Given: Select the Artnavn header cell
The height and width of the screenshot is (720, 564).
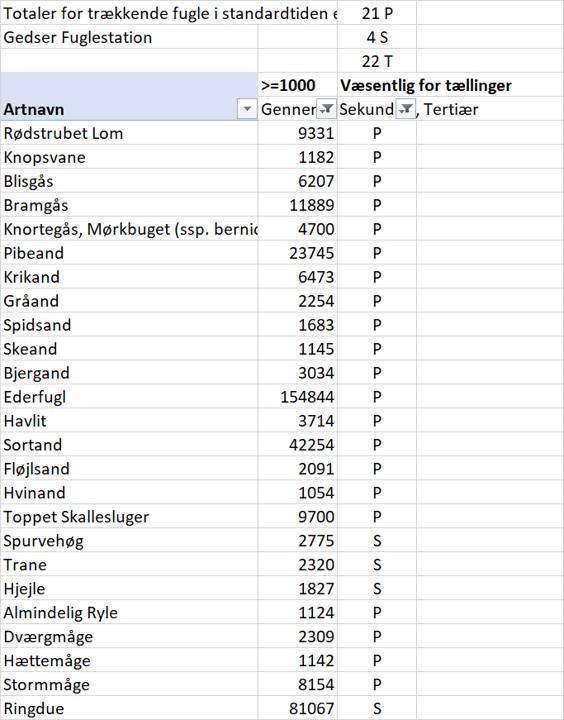Looking at the screenshot, I should pyautogui.click(x=130, y=109).
